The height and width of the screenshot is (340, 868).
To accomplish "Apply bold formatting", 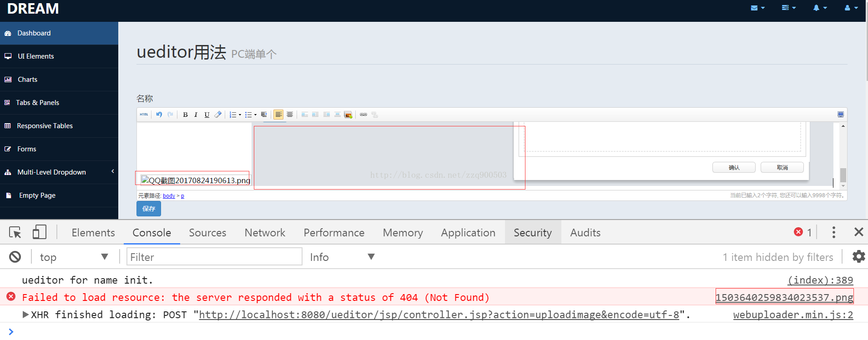I will [x=185, y=115].
